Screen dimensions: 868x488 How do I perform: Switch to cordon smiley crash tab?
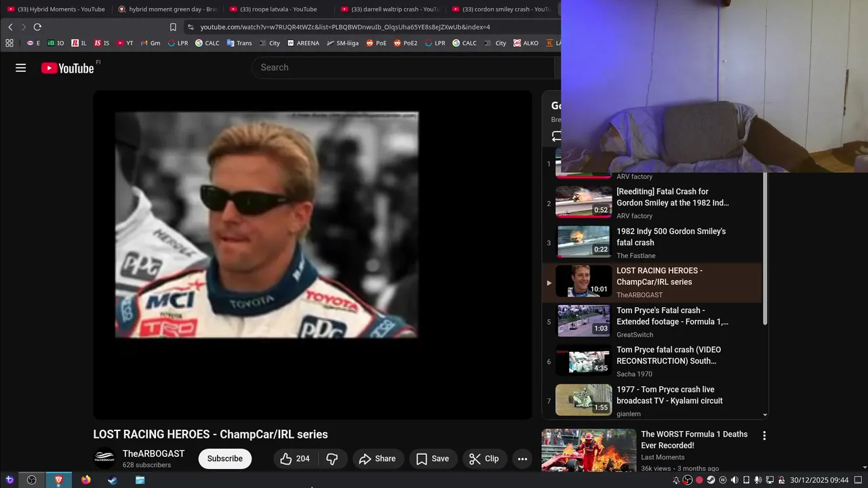pyautogui.click(x=500, y=9)
